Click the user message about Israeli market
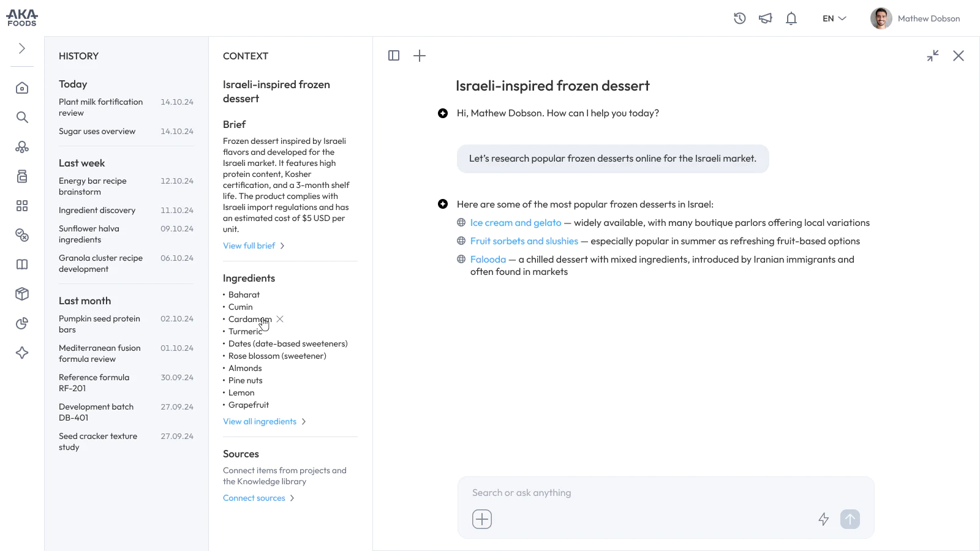Image resolution: width=980 pixels, height=551 pixels. [612, 159]
